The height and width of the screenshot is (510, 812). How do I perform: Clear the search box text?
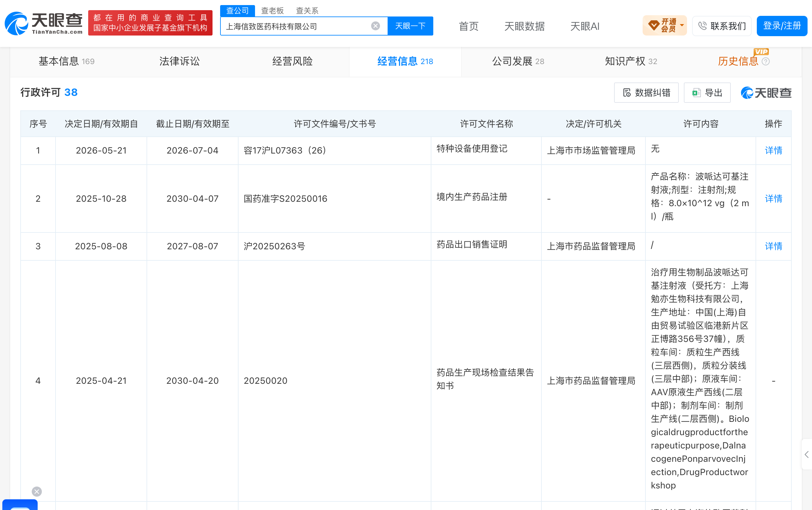[x=375, y=26]
